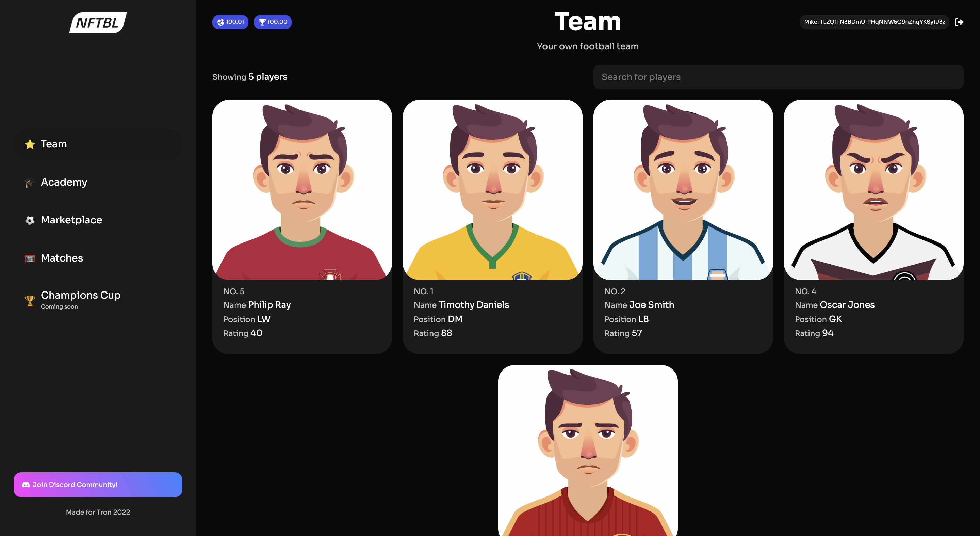Click the wallet address chip for Mike
Viewport: 980px width, 536px height.
874,22
